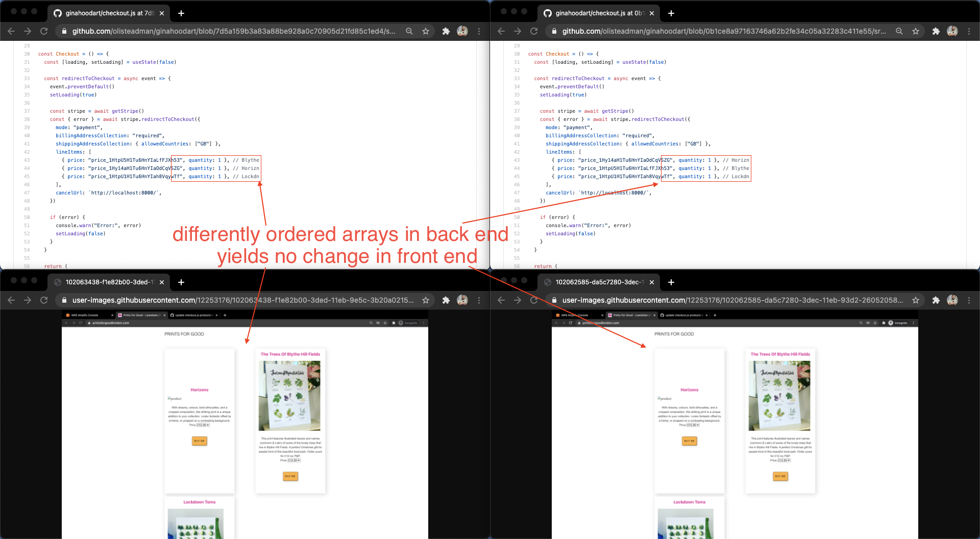Open Chrome three-dot menu in 102063438 window
The image size is (980, 539).
[479, 300]
